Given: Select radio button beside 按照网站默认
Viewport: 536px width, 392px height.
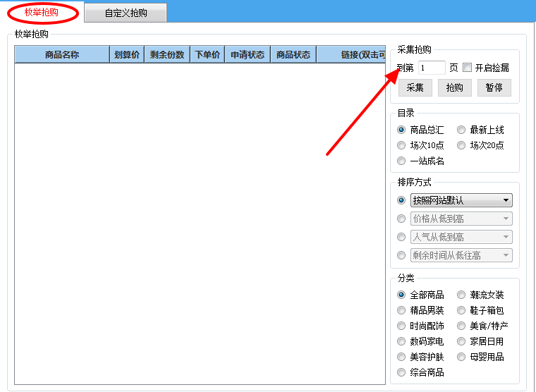Looking at the screenshot, I should pos(401,200).
